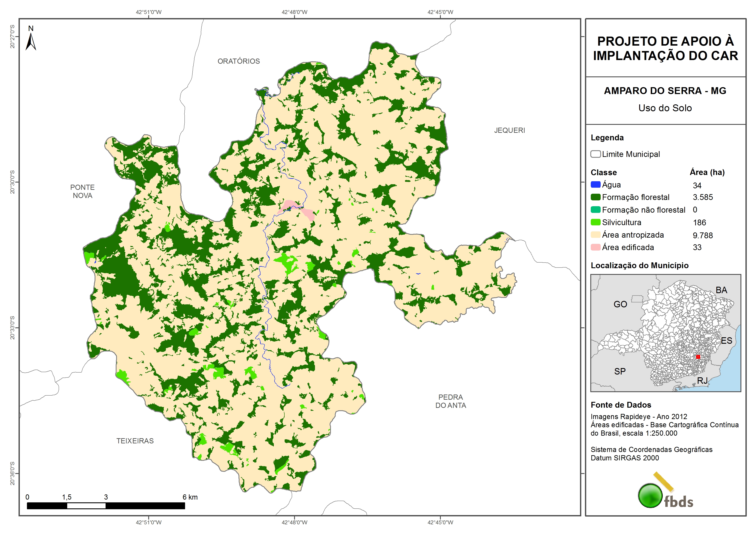Image resolution: width=756 pixels, height=534 pixels.
Task: Click the ORATÓRIOS municipality label
Action: (x=238, y=61)
